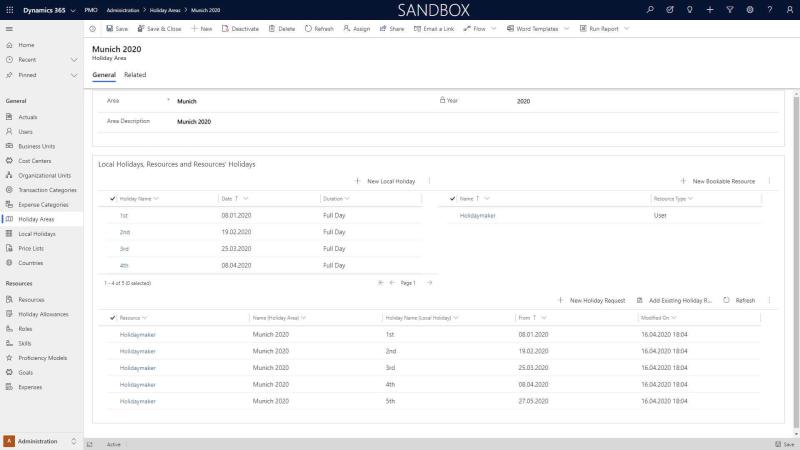Toggle select-all checkmark in bookable resources grid
800x450 pixels.
tap(452, 198)
